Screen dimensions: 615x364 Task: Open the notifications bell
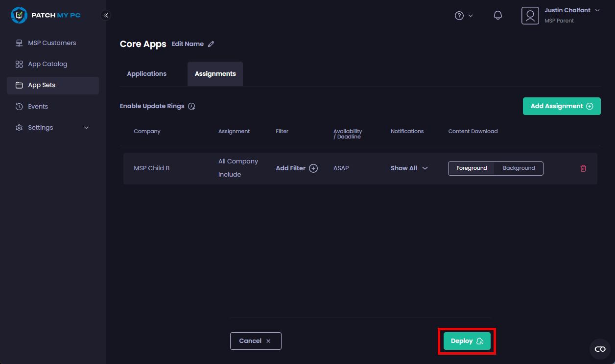(x=498, y=15)
